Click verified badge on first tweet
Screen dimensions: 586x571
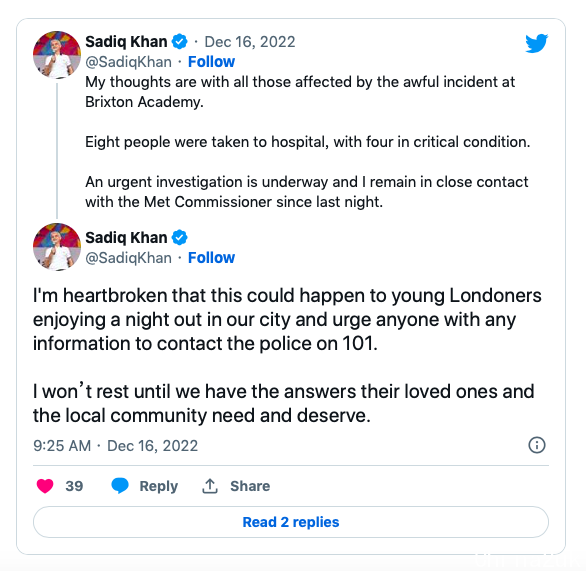point(179,41)
